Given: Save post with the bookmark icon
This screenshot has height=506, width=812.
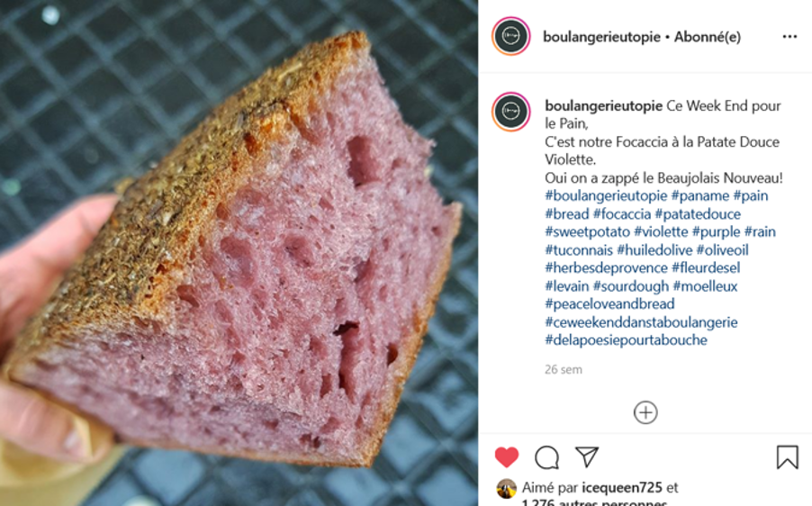Looking at the screenshot, I should click(787, 457).
